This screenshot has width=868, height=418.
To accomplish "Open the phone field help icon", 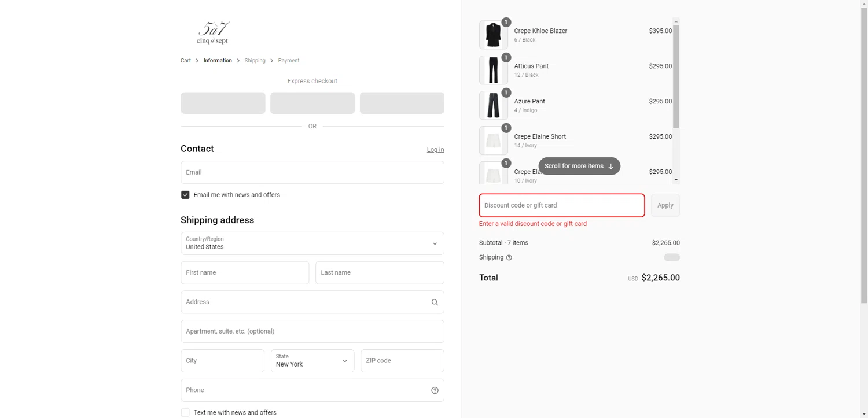I will pyautogui.click(x=435, y=390).
